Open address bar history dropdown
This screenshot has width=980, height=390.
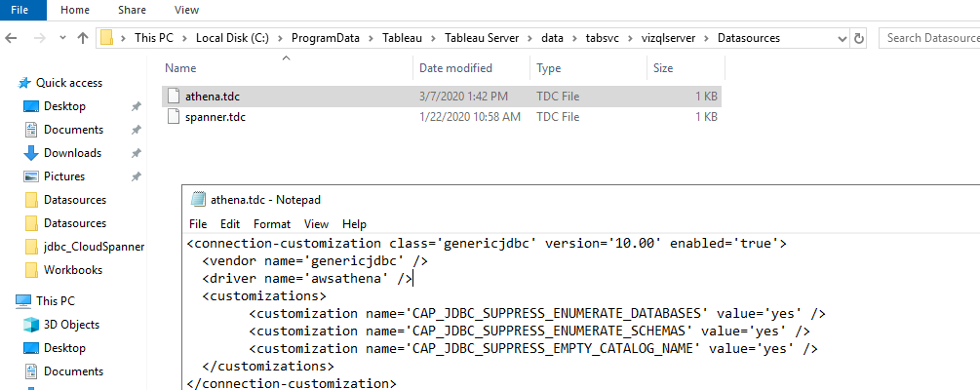[x=842, y=38]
